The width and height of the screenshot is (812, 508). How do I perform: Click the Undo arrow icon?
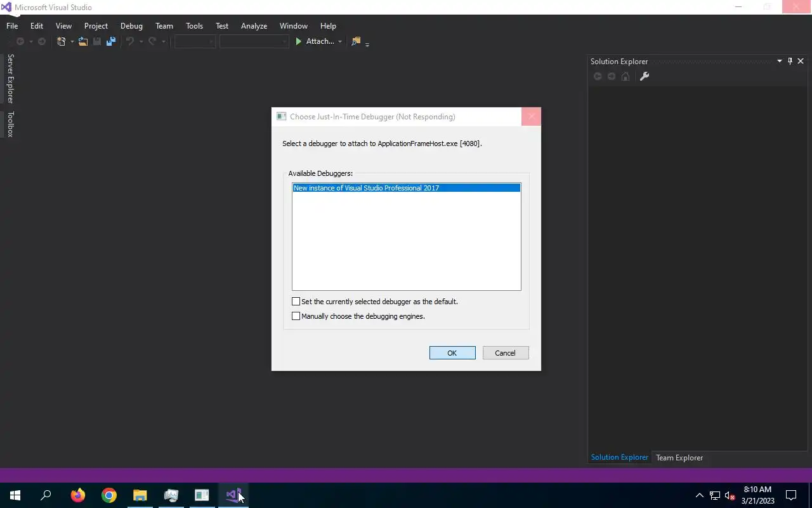tap(130, 41)
